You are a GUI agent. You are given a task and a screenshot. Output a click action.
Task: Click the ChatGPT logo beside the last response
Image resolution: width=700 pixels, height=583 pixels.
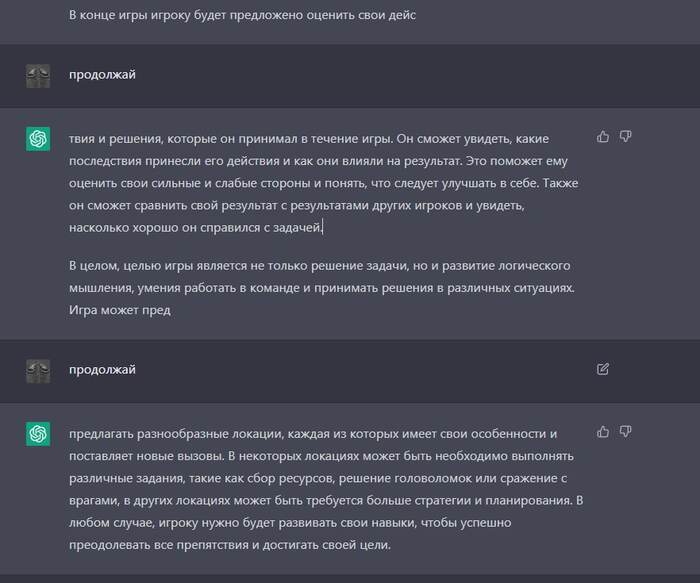click(38, 434)
